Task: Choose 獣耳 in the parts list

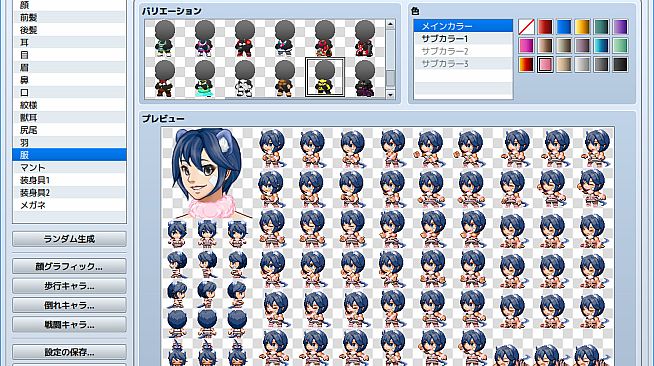Action: coord(69,117)
